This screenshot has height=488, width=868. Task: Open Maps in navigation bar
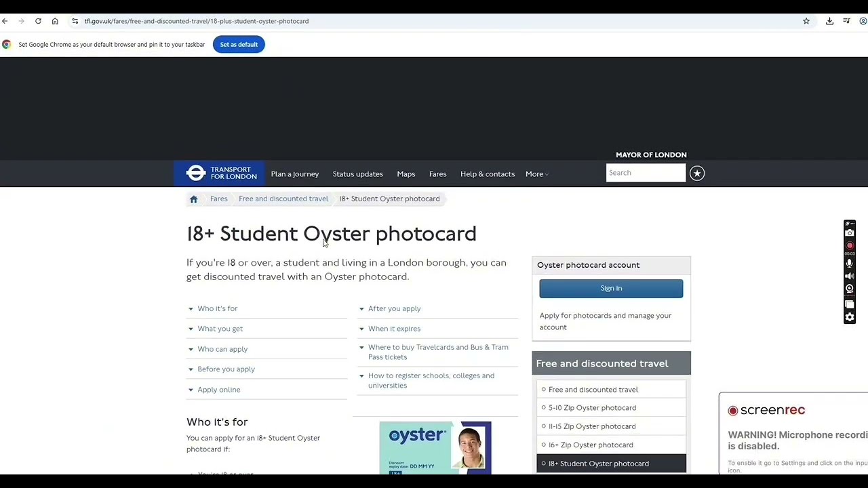click(406, 174)
